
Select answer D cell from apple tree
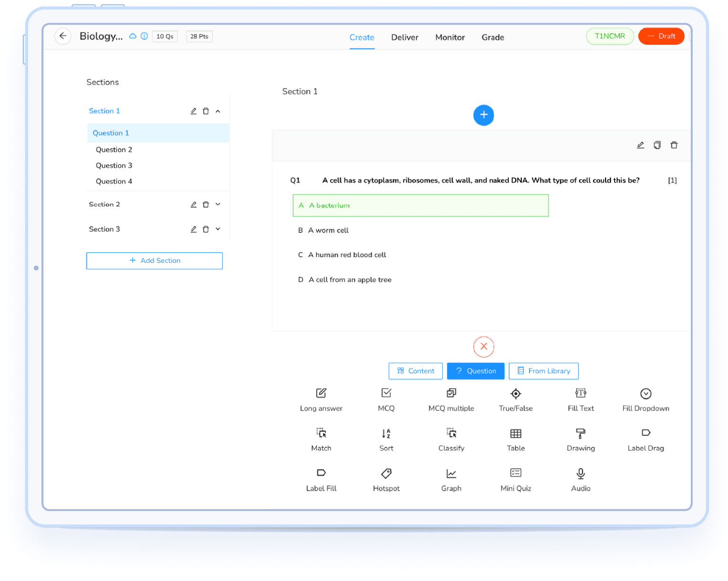345,280
